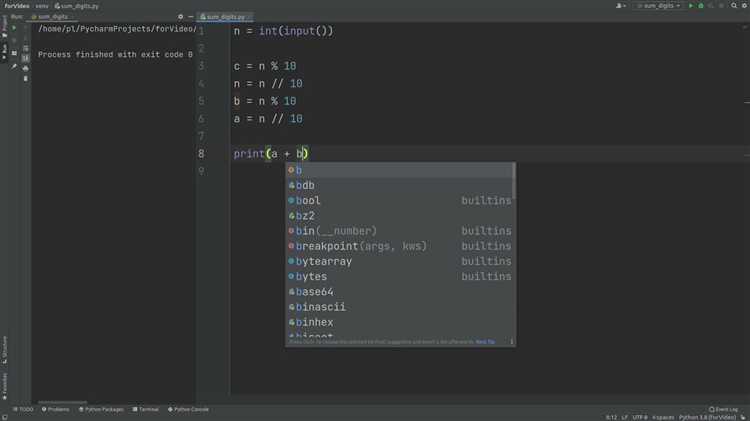Click the Next Tip link in completion popup
Screen dimensions: 750x421
click(x=485, y=342)
